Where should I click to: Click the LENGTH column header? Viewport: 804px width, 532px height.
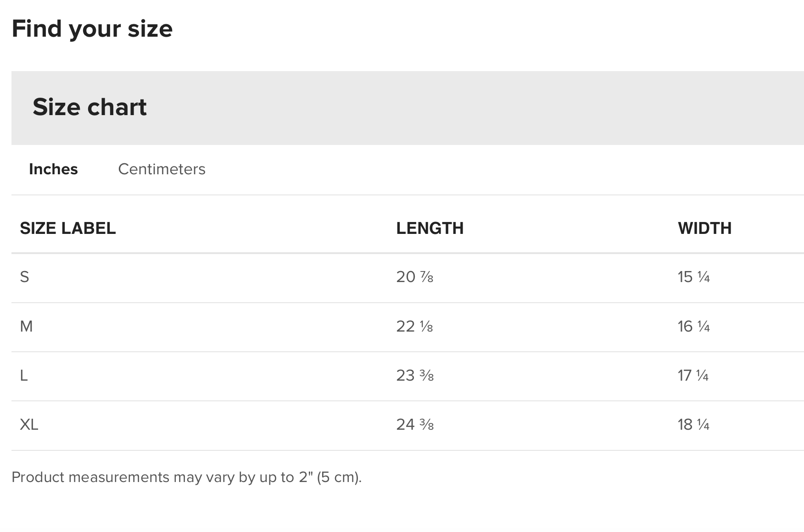(x=430, y=228)
